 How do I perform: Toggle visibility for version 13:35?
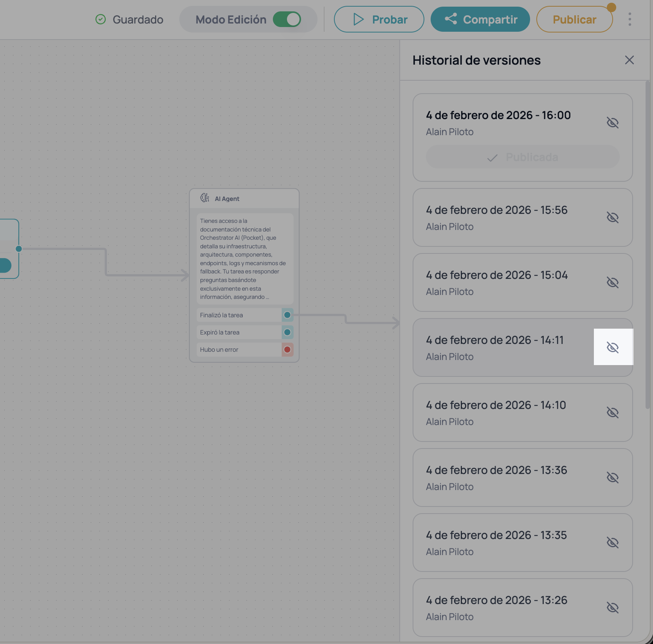tap(612, 543)
